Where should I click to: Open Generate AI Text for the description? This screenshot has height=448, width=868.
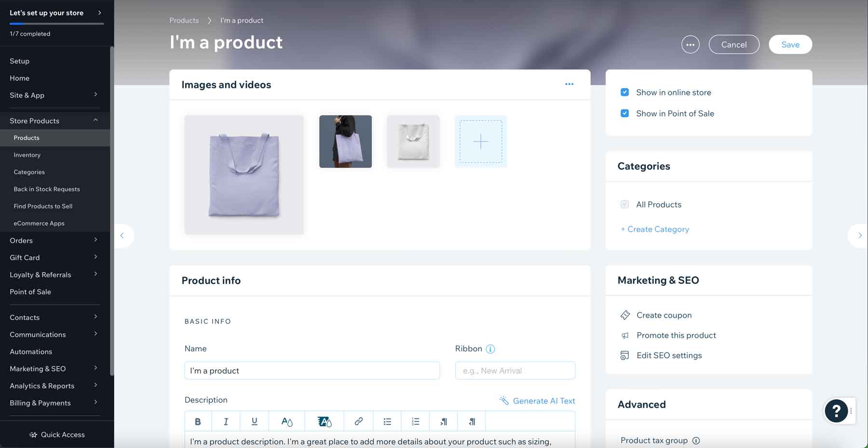pyautogui.click(x=537, y=401)
